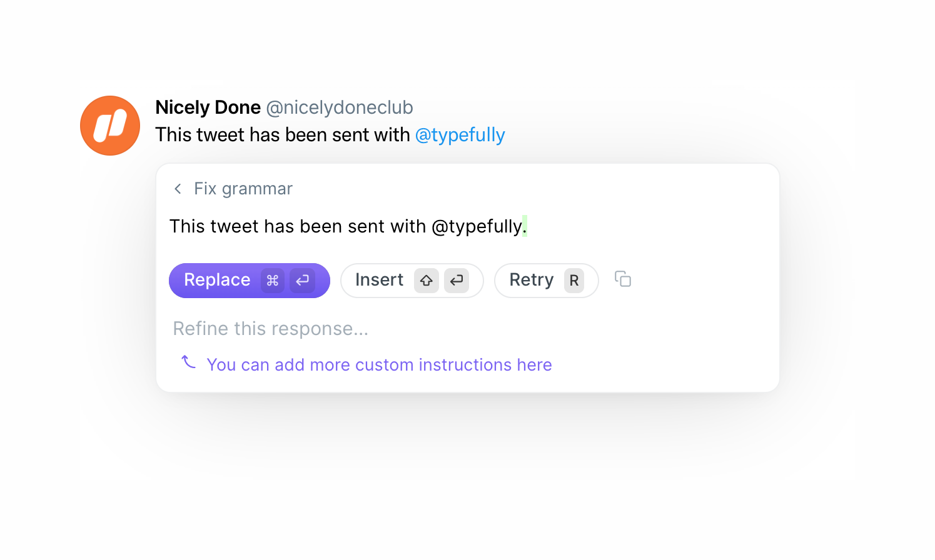Click the copy response icon
This screenshot has width=935, height=560.
pyautogui.click(x=623, y=279)
